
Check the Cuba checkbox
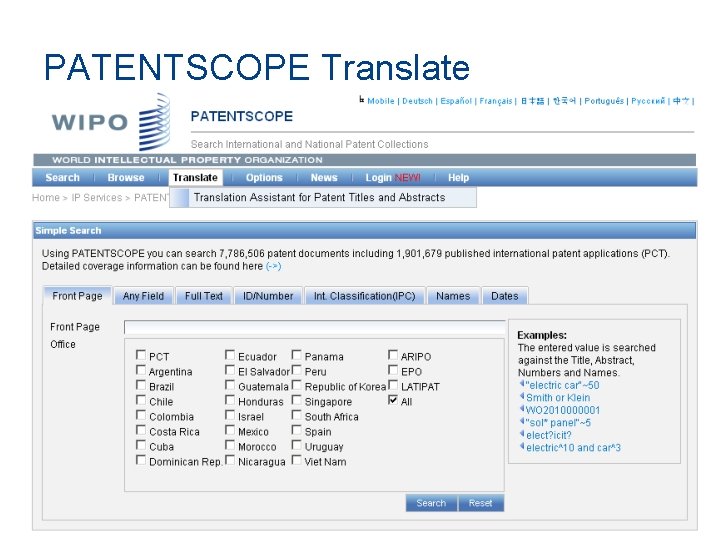point(141,445)
